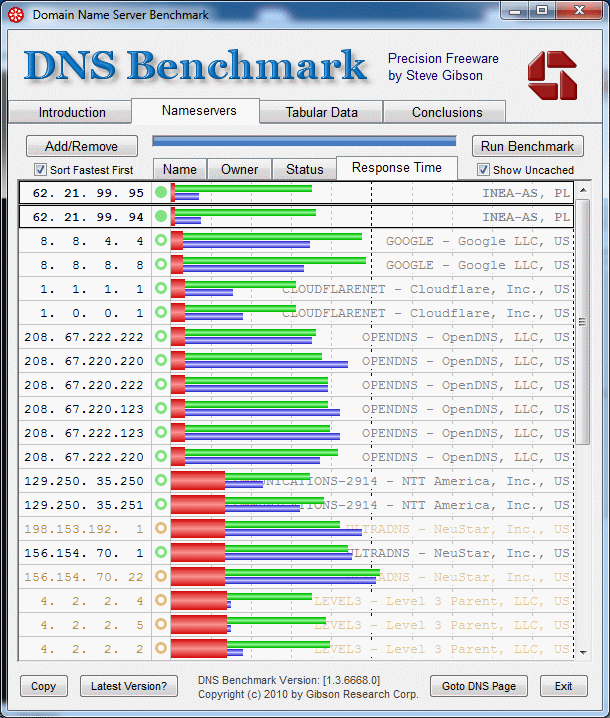The image size is (610, 718).
Task: Click the orange status ring for 156.154.70.22
Action: 161,577
